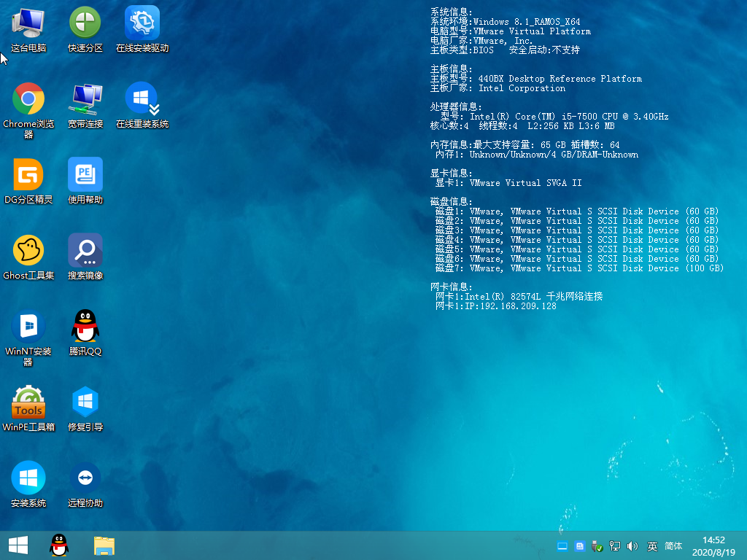Launch Chrome浏览器 from desktop

click(28, 111)
